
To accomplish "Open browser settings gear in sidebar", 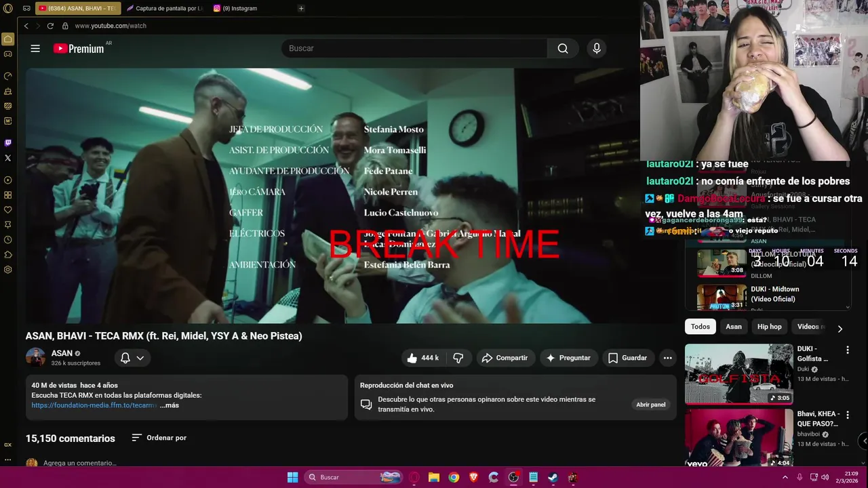I will point(8,270).
